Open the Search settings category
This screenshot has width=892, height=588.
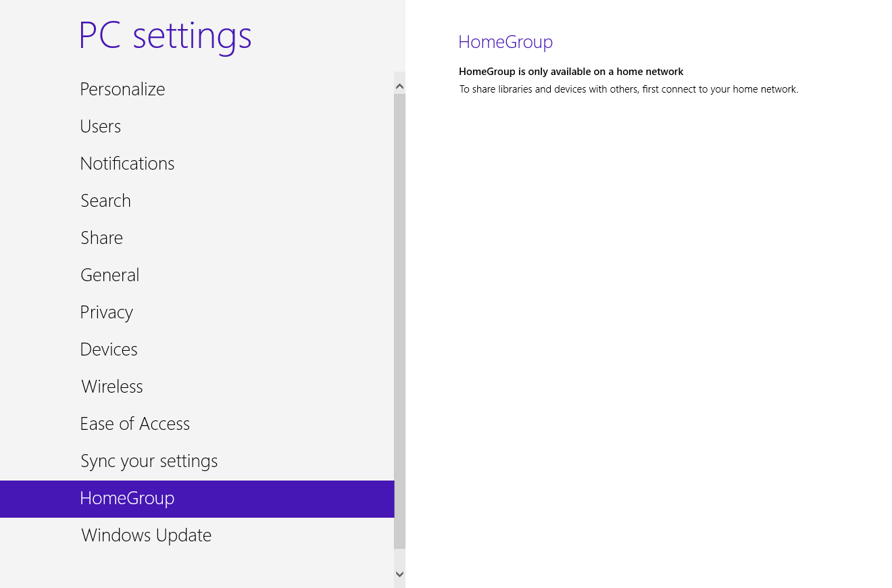[197, 201]
